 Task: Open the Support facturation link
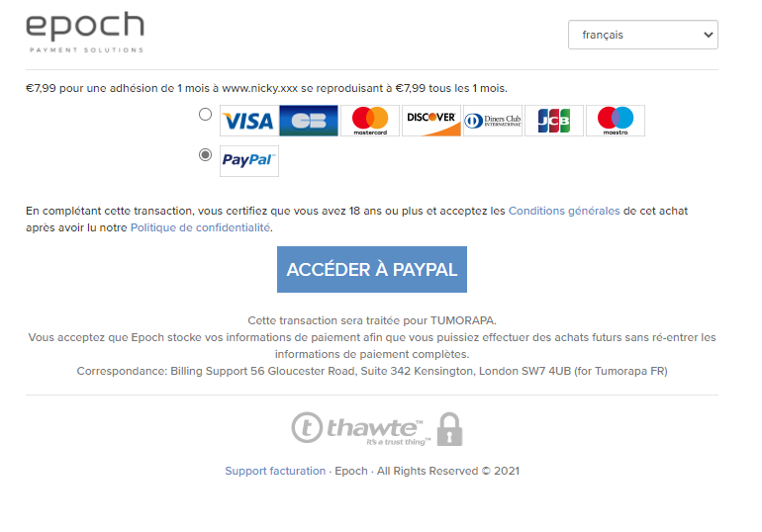point(275,471)
